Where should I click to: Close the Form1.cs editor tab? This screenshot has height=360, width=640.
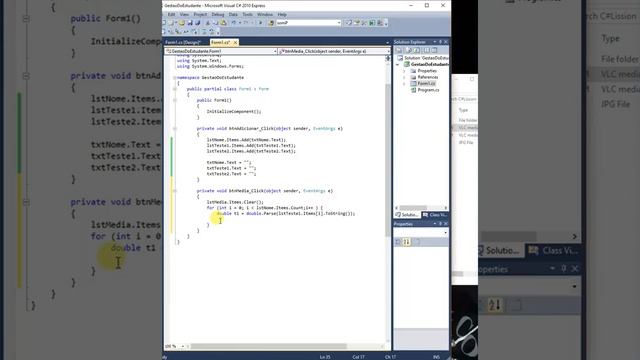[236, 42]
